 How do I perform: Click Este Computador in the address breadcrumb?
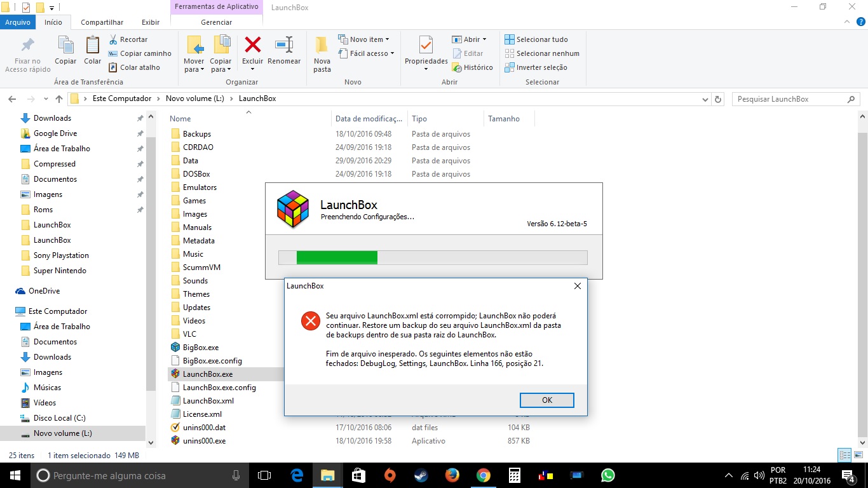tap(122, 98)
